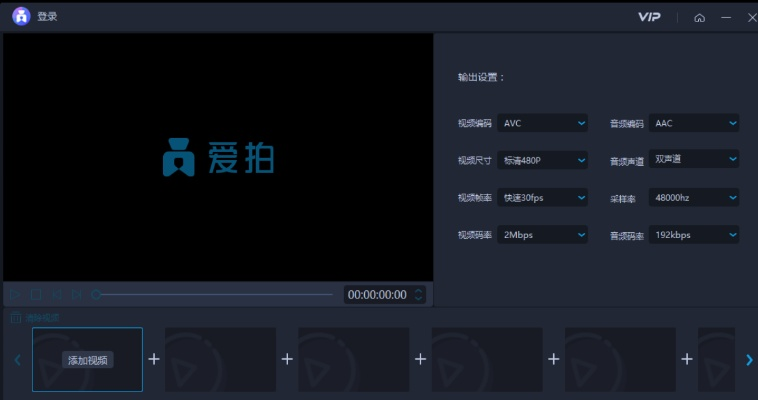Image resolution: width=758 pixels, height=400 pixels.
Task: Open the 视频码率 2Mbps dropdown
Action: [x=542, y=235]
